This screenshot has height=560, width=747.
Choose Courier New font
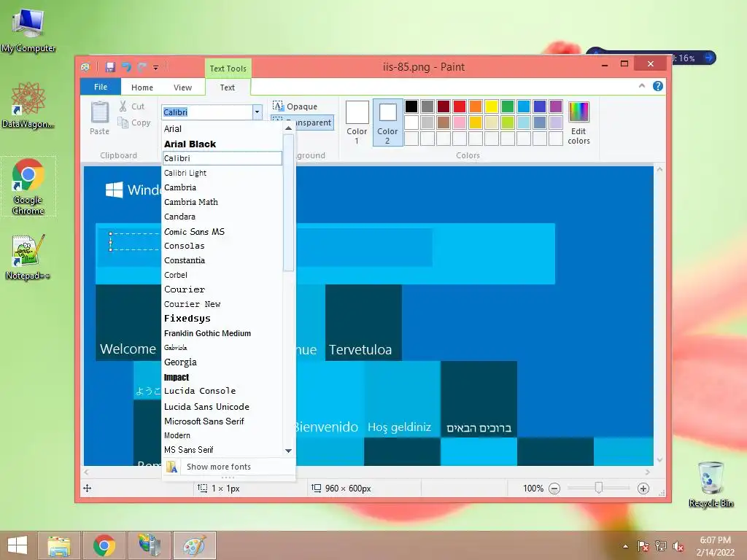[222, 304]
